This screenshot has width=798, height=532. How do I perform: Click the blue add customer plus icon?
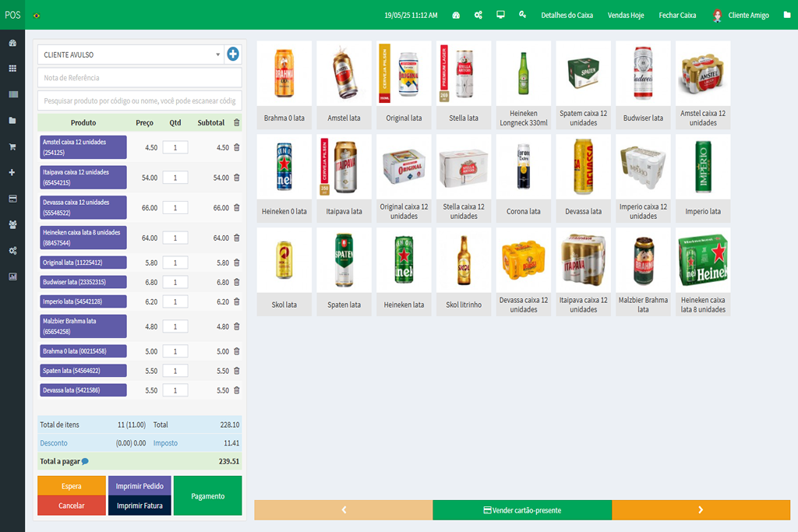[233, 55]
